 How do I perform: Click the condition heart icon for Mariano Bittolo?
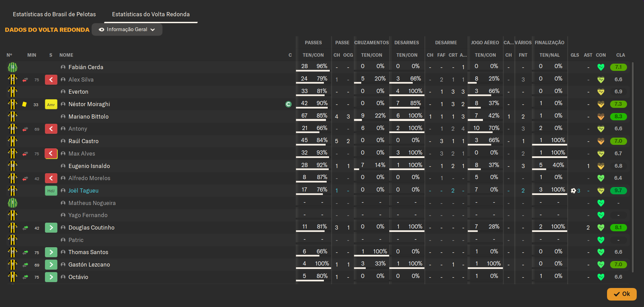601,117
